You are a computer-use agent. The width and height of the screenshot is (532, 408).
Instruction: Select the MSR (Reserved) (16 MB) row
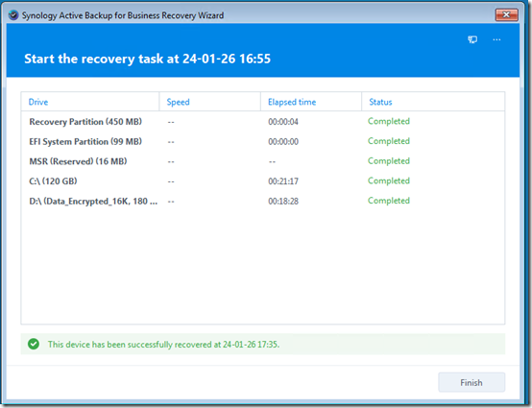pos(262,161)
